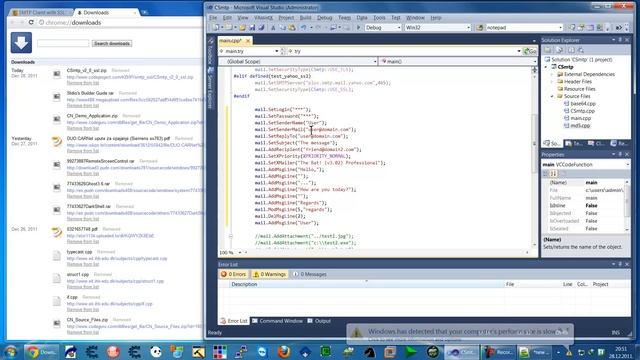Click Remove from list under CN_Demo_Application.zip

(83, 128)
